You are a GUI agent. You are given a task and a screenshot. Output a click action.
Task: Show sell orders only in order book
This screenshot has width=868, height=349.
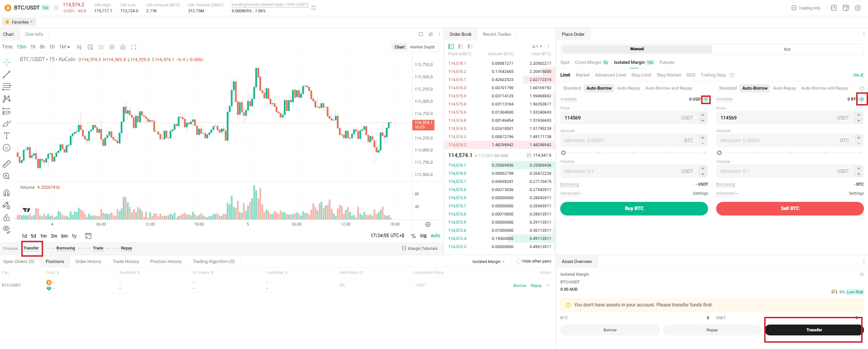tap(461, 47)
